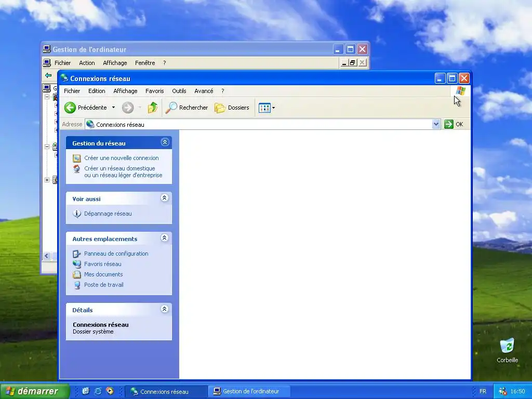Click the document icon left of Fichier in Gestion de l'ordinateur
532x399 pixels.
click(47, 63)
